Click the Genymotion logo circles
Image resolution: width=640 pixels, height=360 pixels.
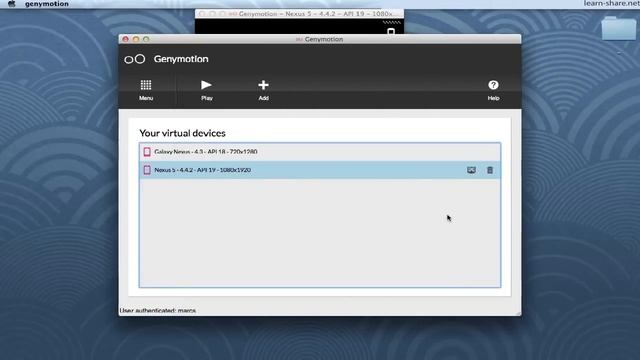[x=135, y=59]
